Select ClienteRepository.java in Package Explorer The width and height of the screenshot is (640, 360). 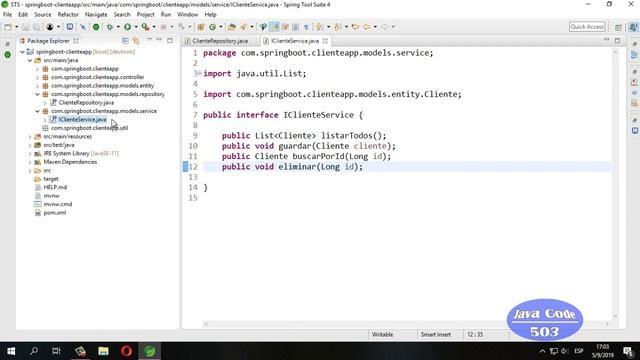click(86, 102)
